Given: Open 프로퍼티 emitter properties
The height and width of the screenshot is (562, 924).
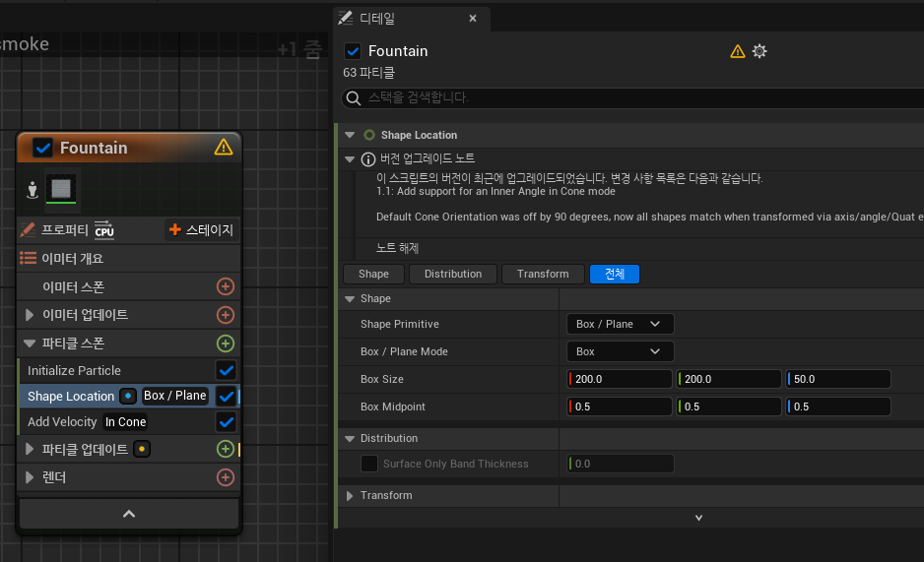Looking at the screenshot, I should click(65, 229).
